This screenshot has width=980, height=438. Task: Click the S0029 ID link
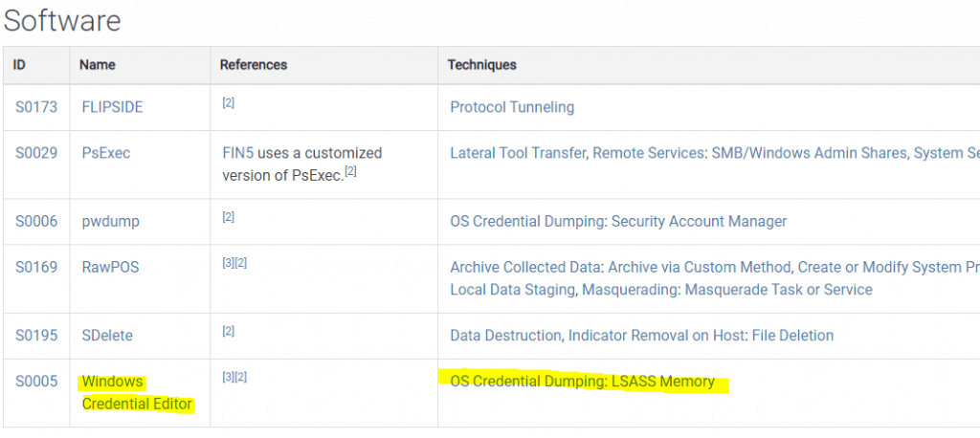coord(36,153)
